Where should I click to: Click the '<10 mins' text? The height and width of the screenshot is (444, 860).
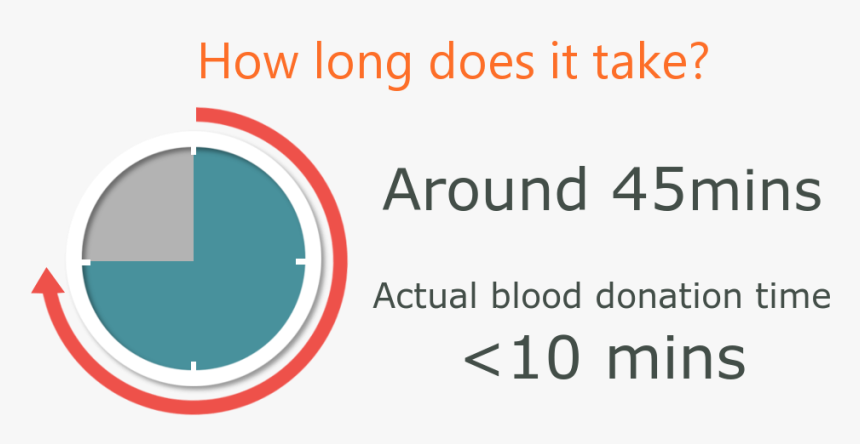(604, 361)
